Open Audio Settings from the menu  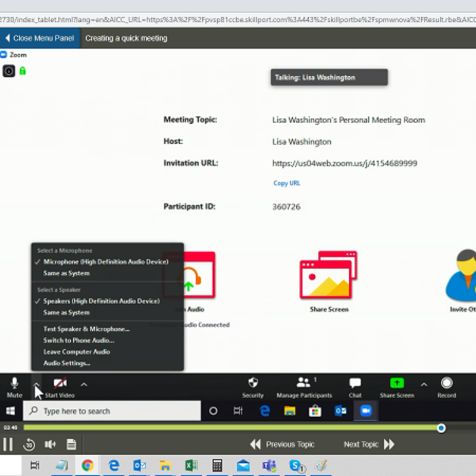point(67,363)
